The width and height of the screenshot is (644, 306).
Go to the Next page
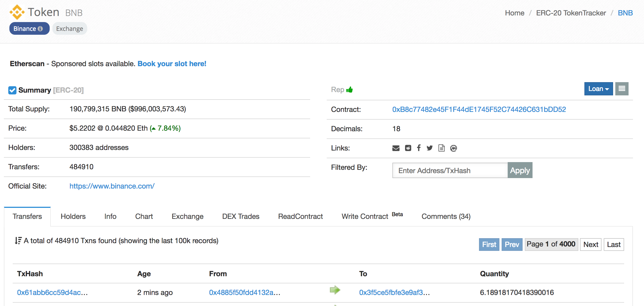coord(590,245)
